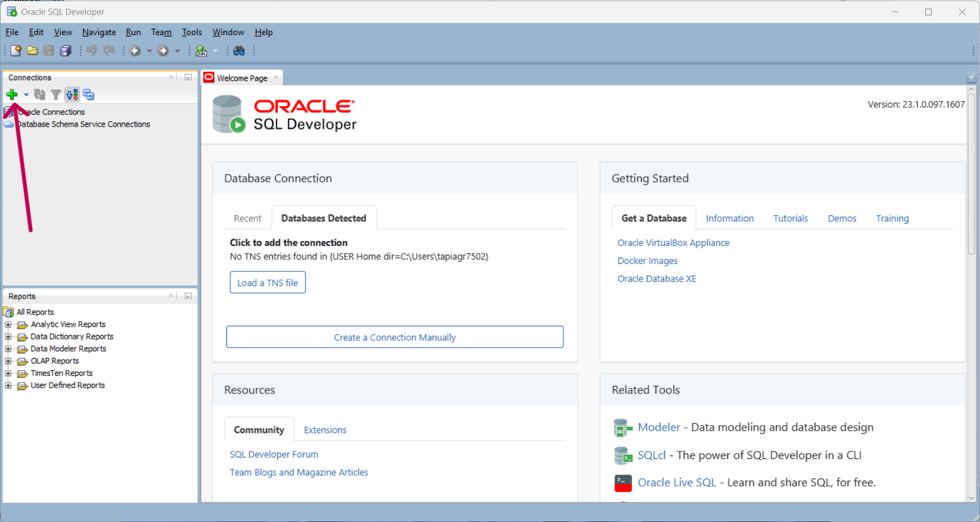
Task: Click the Modeler icon in Related Tools
Action: (x=622, y=427)
